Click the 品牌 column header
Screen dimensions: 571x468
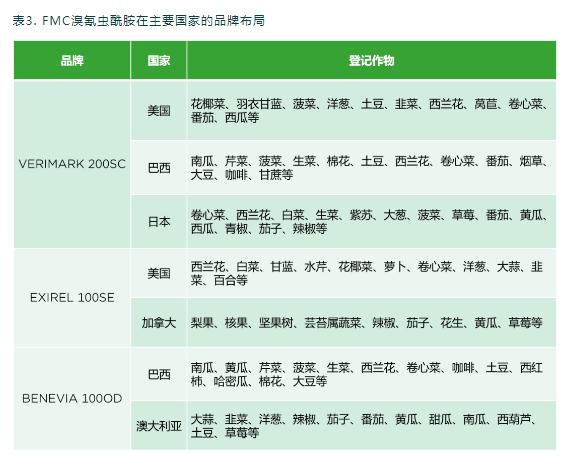coord(72,60)
